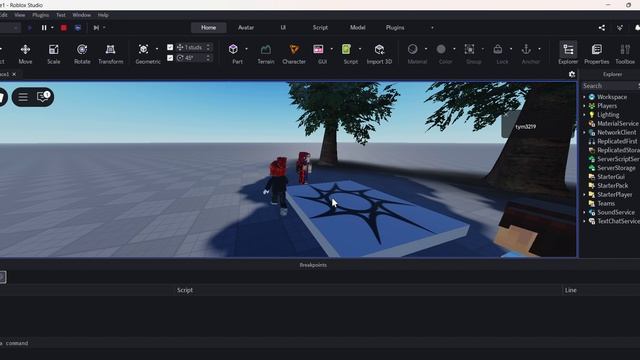
Task: Select the Move tool
Action: (x=25, y=53)
